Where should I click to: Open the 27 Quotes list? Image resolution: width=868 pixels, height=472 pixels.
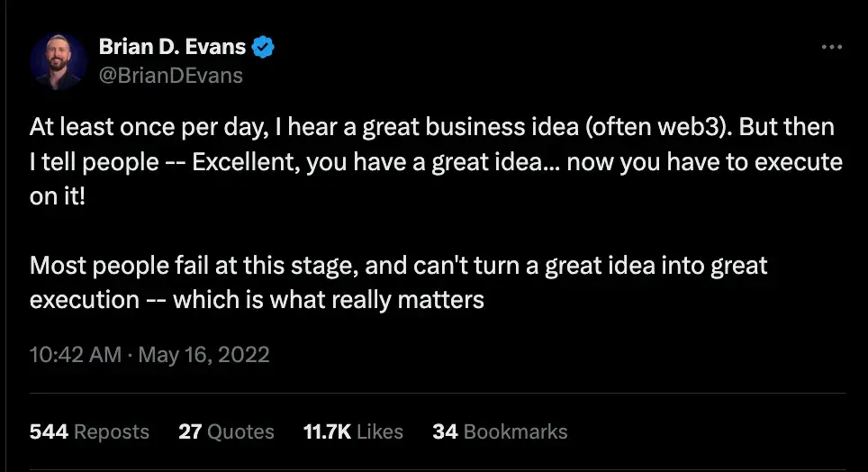[225, 431]
